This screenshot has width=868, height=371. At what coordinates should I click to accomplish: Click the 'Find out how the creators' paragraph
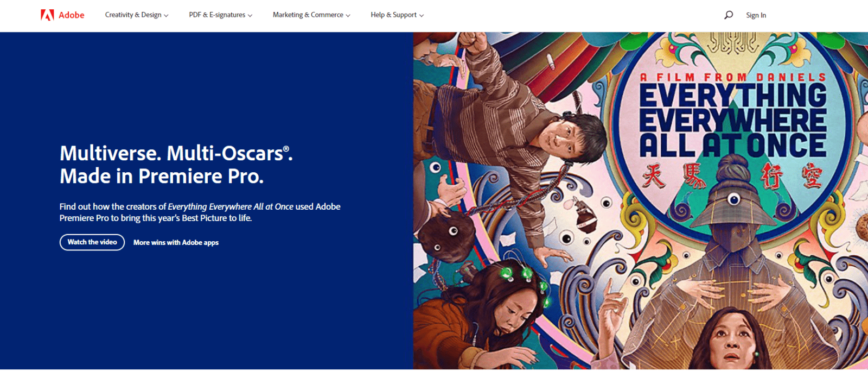tap(200, 212)
